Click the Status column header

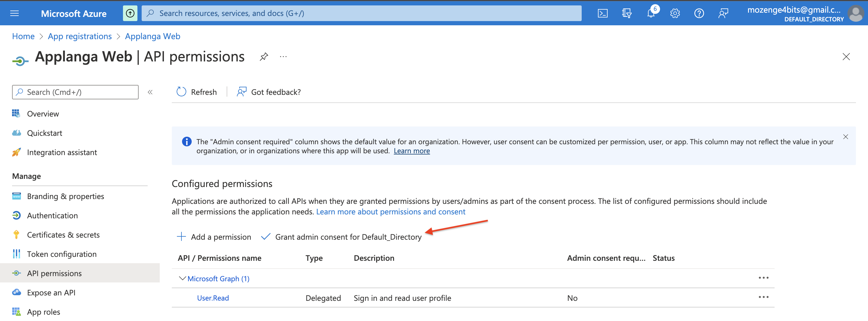[663, 258]
